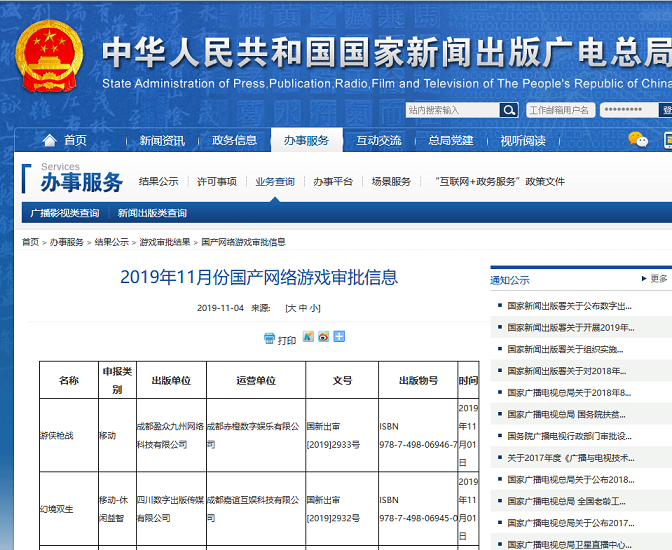The height and width of the screenshot is (550, 672).
Task: Switch to 业务查询 sub-tab
Action: (x=275, y=181)
